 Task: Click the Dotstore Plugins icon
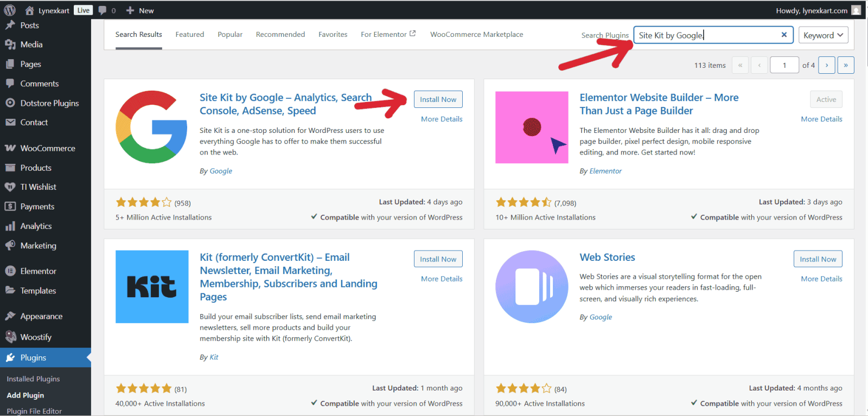tap(10, 103)
